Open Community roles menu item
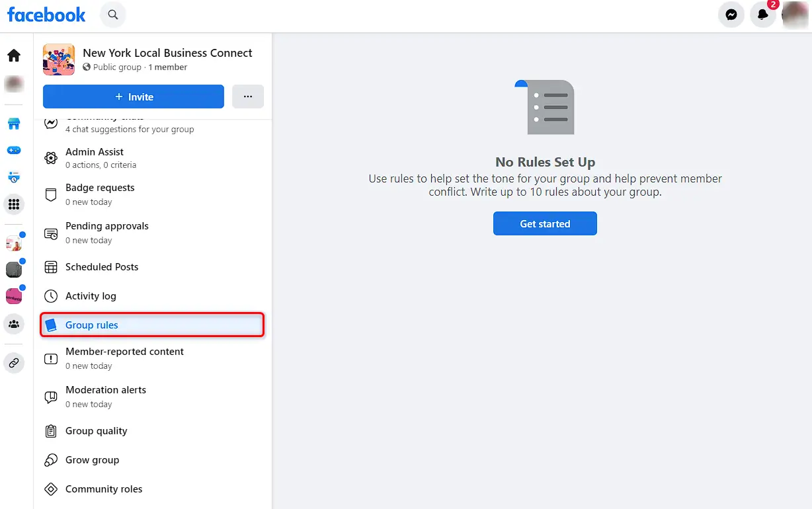Image resolution: width=812 pixels, height=509 pixels. tap(153, 489)
